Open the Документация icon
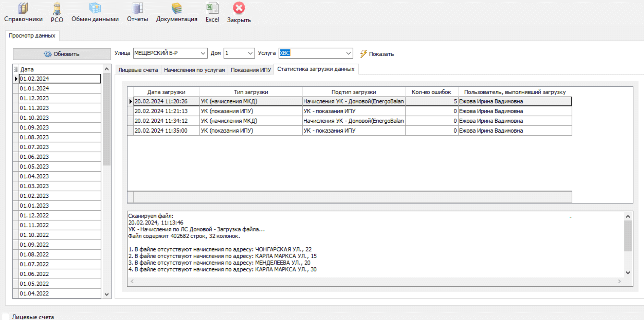The image size is (644, 320). 177,9
